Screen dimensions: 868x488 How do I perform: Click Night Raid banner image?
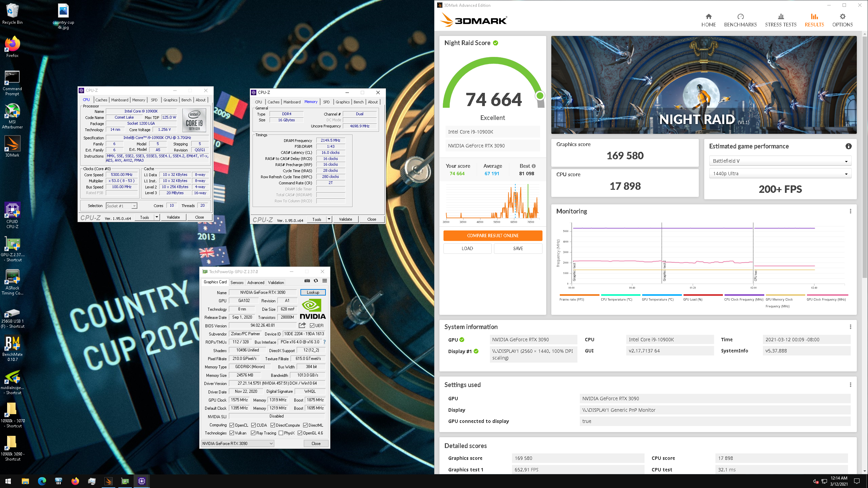704,85
